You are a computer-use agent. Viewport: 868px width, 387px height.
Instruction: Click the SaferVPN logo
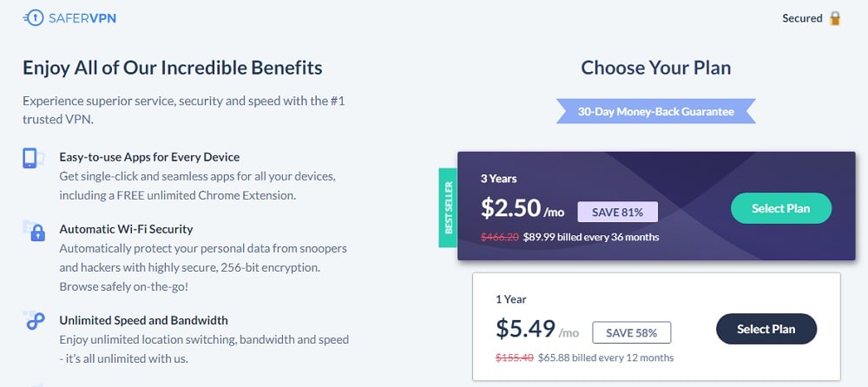click(x=69, y=18)
